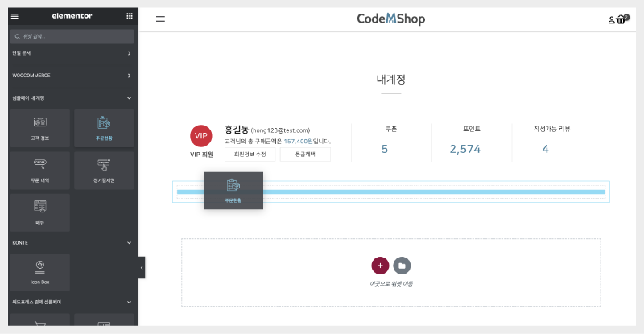Screen dimensions: 644x334
Task: Open the site hamburger menu
Action: coord(160,19)
